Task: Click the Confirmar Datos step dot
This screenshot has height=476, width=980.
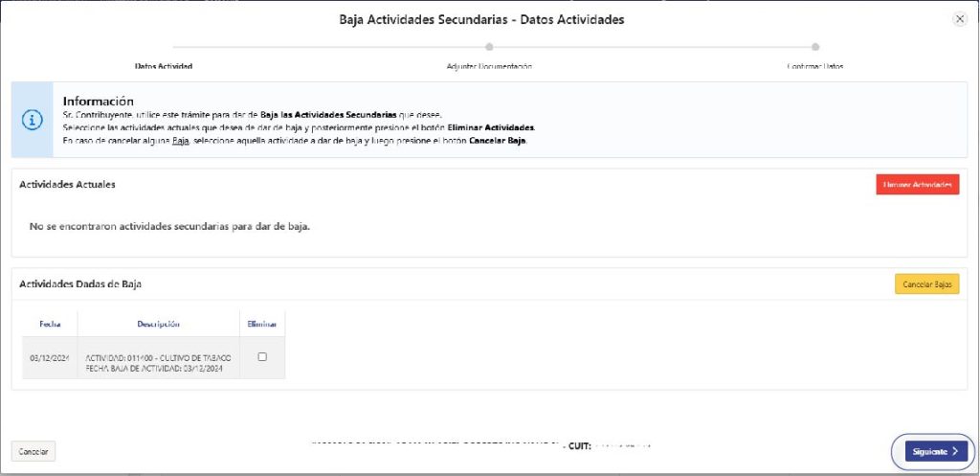Action: (814, 46)
